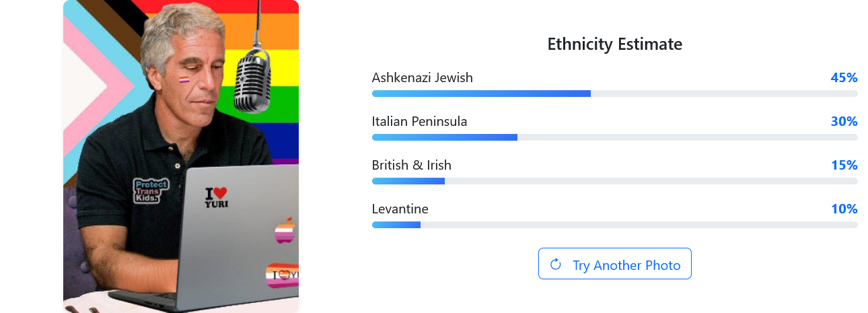Click the Ashkenazi Jewish progress bar
Image resolution: width=868 pixels, height=313 pixels.
coord(614,94)
